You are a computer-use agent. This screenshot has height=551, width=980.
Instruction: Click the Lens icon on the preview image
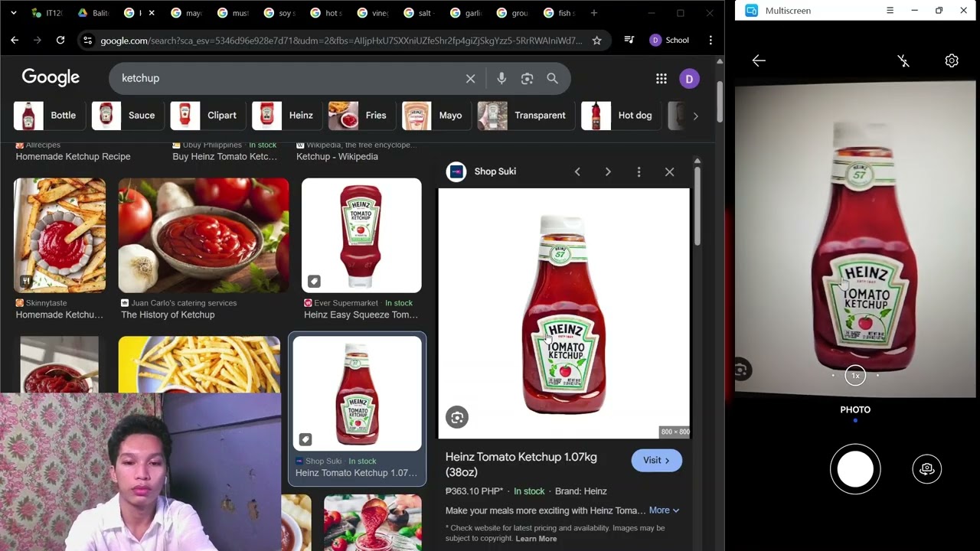[457, 417]
